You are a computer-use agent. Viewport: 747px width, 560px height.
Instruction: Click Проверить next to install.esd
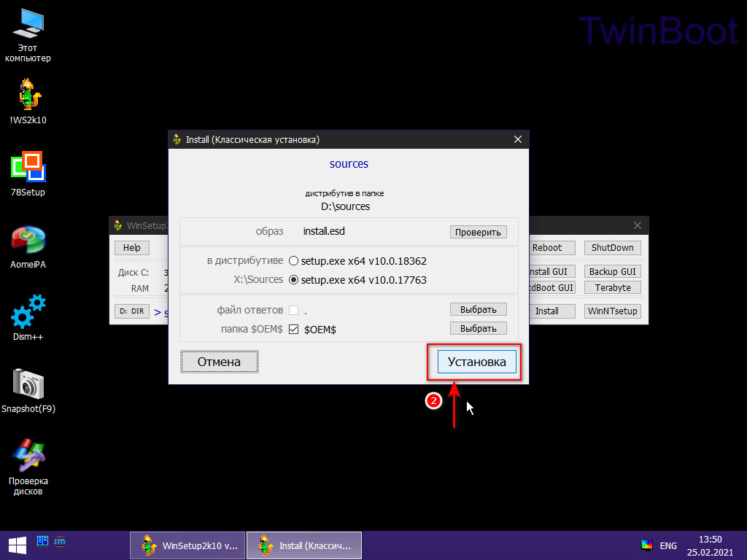(x=478, y=232)
